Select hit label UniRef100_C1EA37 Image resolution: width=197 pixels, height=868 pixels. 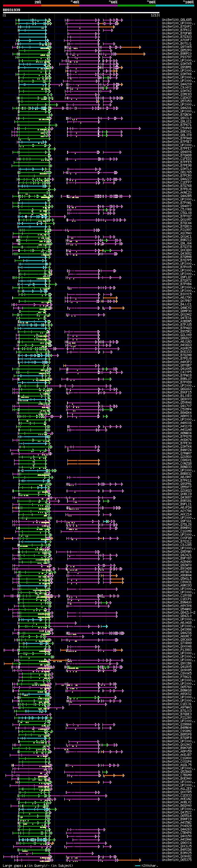(177, 98)
